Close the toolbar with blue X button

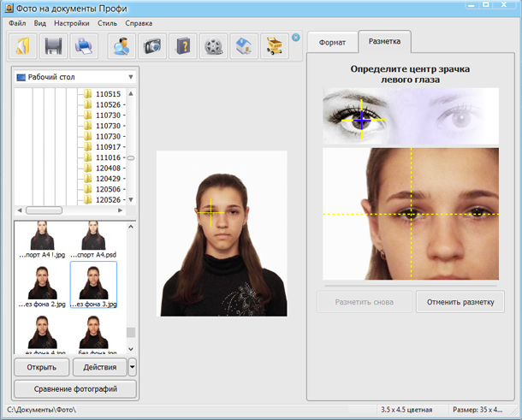coord(295,38)
